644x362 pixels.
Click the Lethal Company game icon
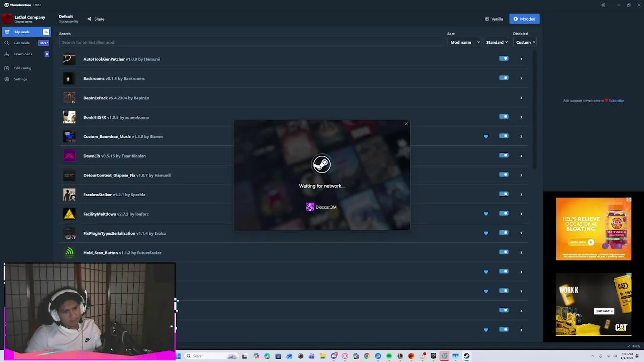7,19
